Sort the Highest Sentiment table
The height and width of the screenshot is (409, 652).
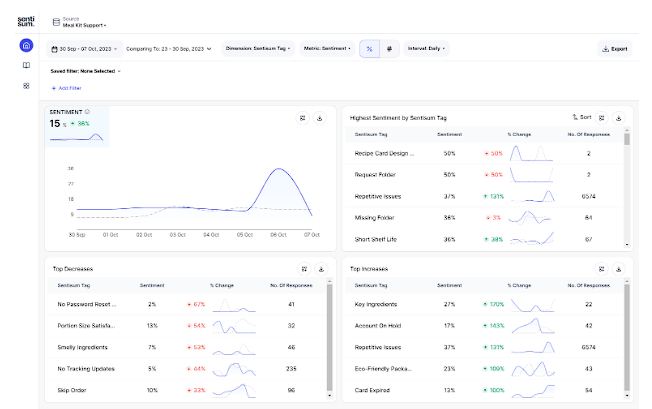tap(582, 117)
